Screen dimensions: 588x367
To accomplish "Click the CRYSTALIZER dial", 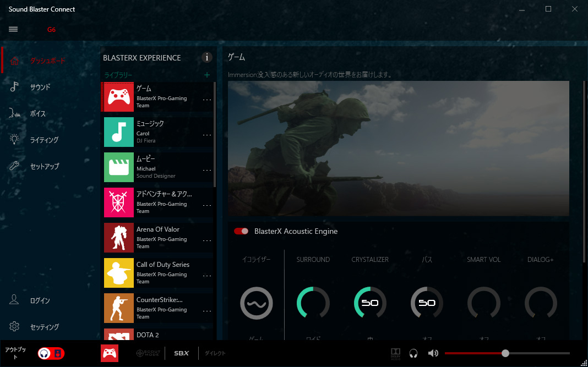I will point(370,303).
